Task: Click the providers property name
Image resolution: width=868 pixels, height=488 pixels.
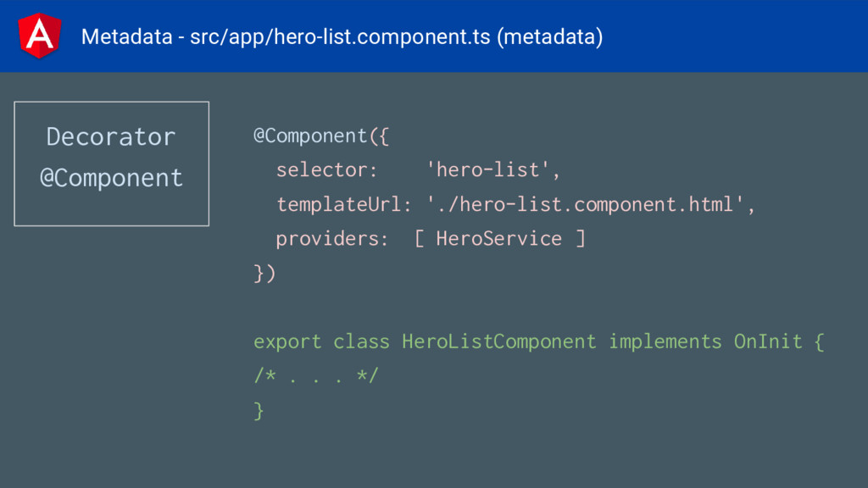Action: pos(332,239)
